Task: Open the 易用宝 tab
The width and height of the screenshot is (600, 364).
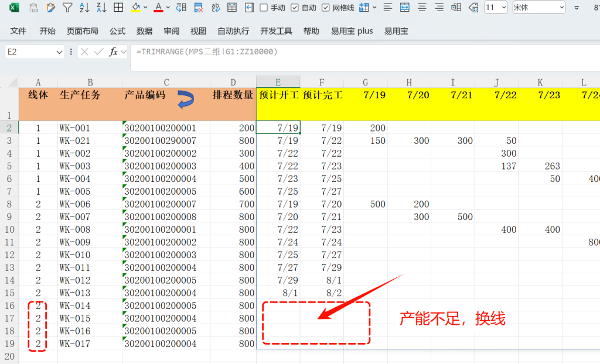Action: [x=396, y=31]
